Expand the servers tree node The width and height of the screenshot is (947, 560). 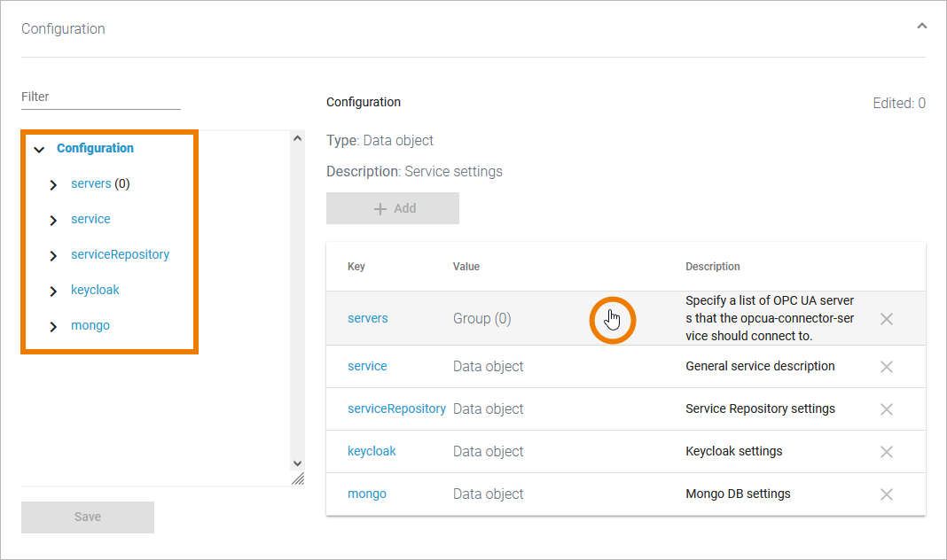pyautogui.click(x=53, y=185)
